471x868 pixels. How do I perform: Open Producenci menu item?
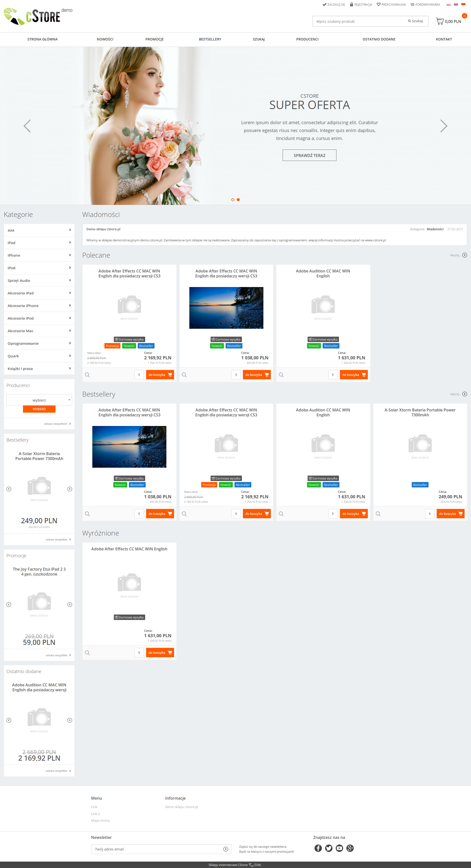(x=307, y=39)
